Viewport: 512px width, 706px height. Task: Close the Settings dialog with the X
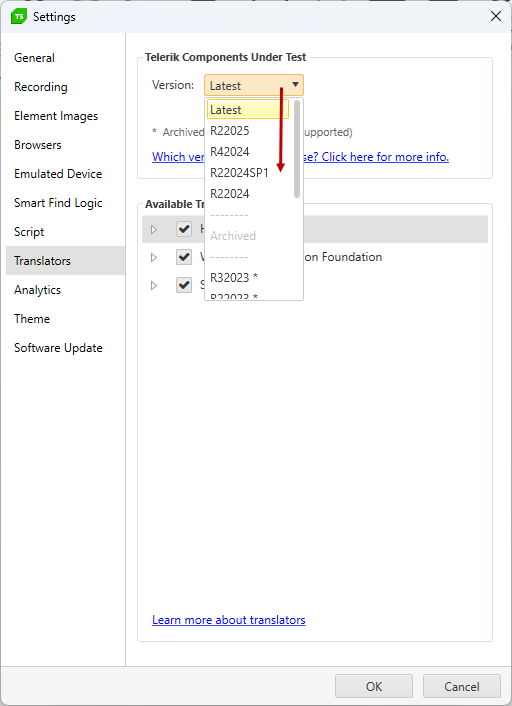[x=496, y=17]
